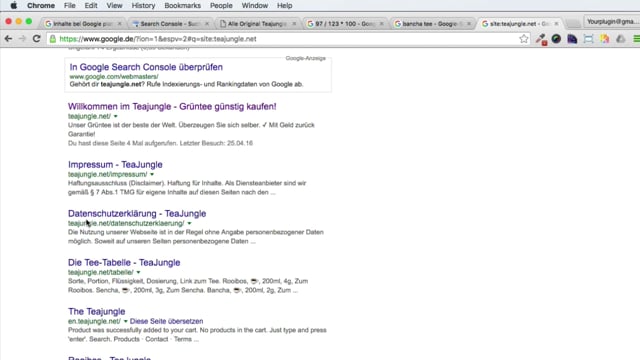Open the Impressum - TeaJungle result
This screenshot has width=640, height=360.
coord(115,164)
